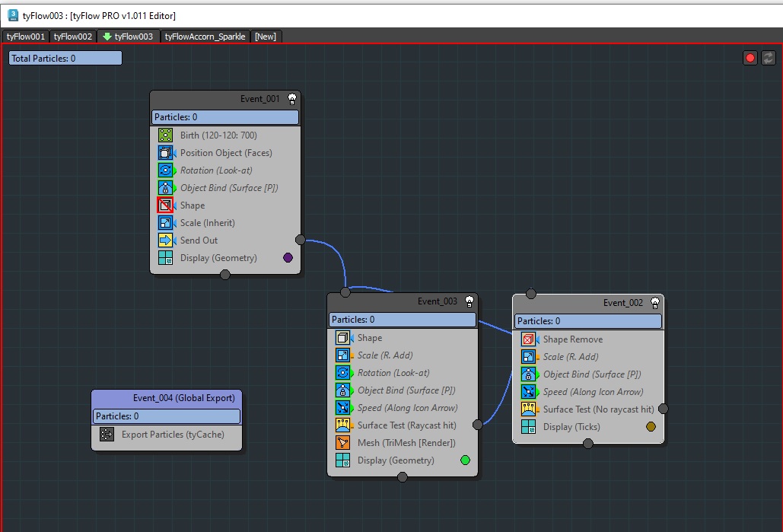Toggle the lightbulb on Event_001 header
Screen dimensions: 783x532
coord(291,99)
